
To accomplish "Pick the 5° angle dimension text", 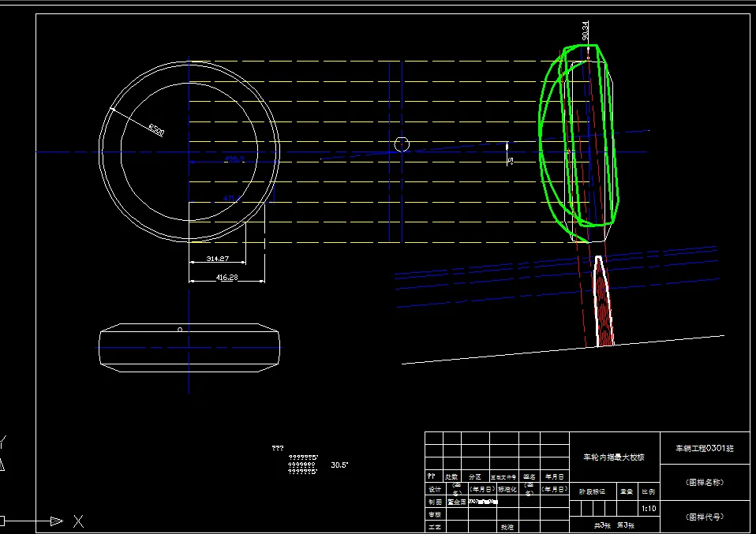I will pos(510,161).
